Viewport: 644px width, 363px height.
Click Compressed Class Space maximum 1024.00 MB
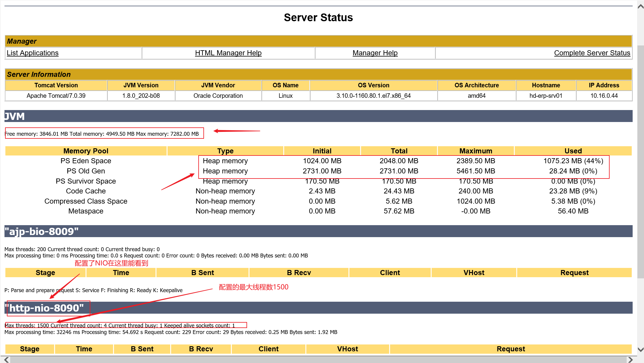click(476, 201)
